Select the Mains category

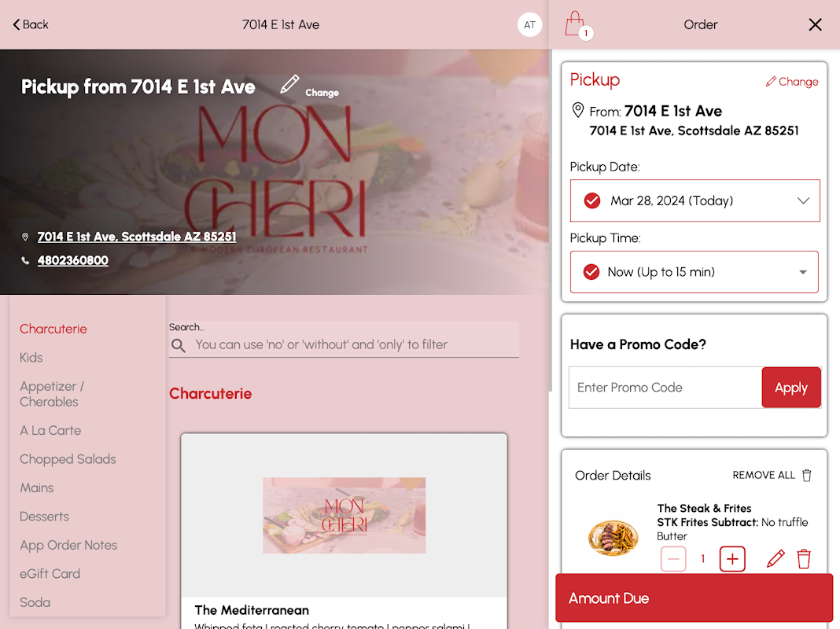(37, 487)
